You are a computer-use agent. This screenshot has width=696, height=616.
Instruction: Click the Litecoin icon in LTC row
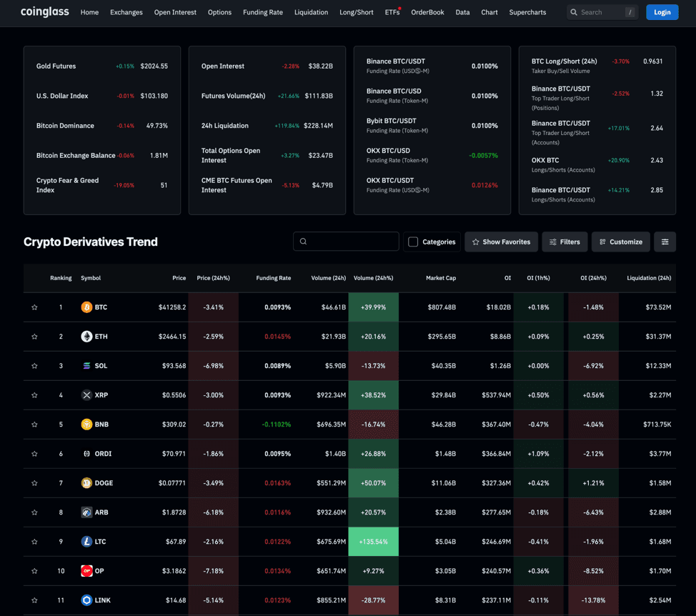coord(86,542)
